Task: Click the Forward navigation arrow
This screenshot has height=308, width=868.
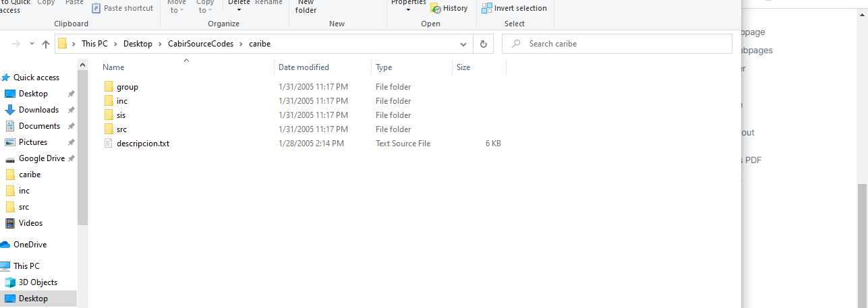Action: click(x=16, y=44)
